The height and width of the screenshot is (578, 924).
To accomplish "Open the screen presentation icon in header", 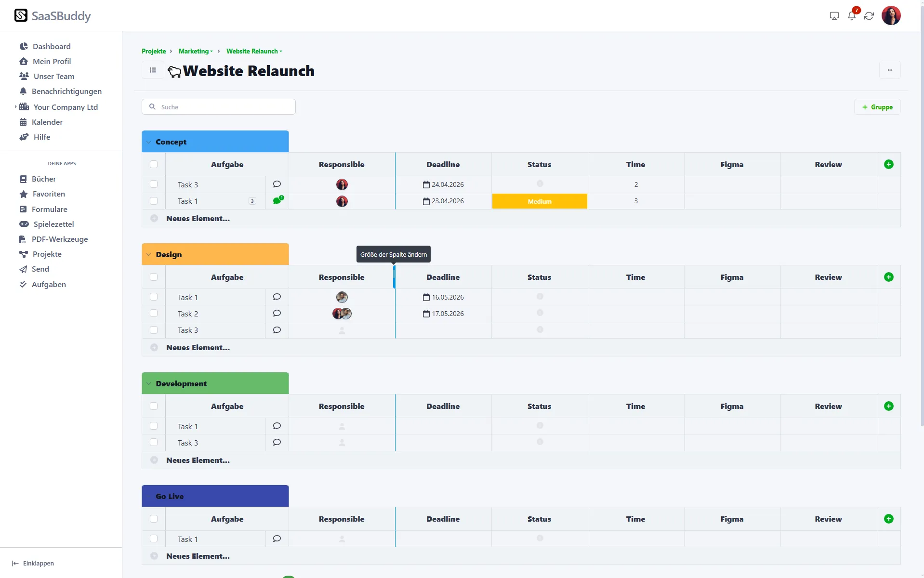I will (x=834, y=16).
